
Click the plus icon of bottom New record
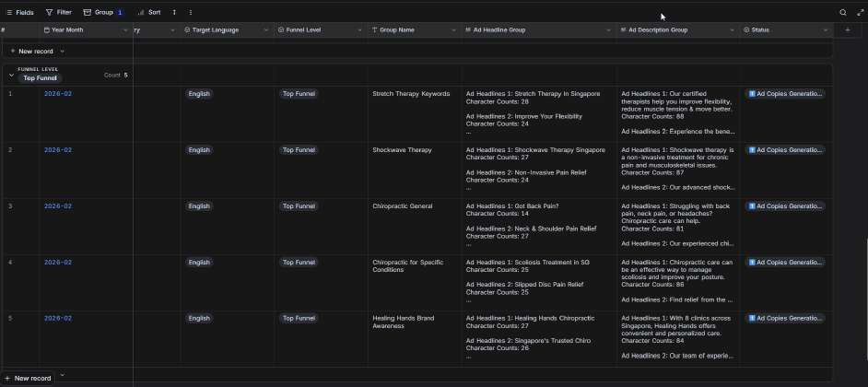7,378
